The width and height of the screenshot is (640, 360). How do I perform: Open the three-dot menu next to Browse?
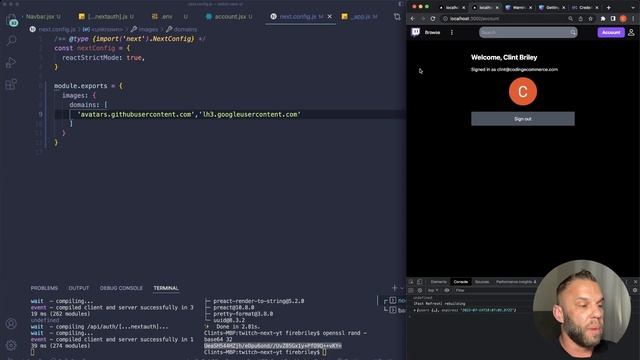coord(452,32)
